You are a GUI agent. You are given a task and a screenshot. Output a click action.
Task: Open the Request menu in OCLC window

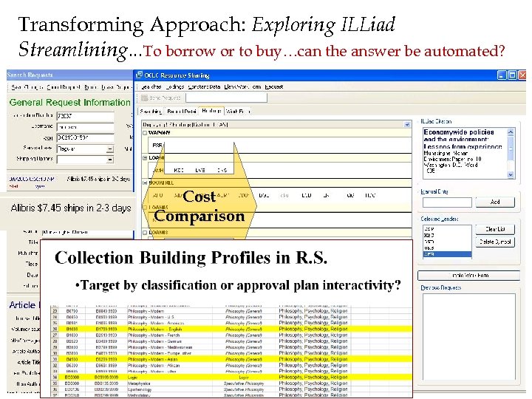[x=274, y=87]
